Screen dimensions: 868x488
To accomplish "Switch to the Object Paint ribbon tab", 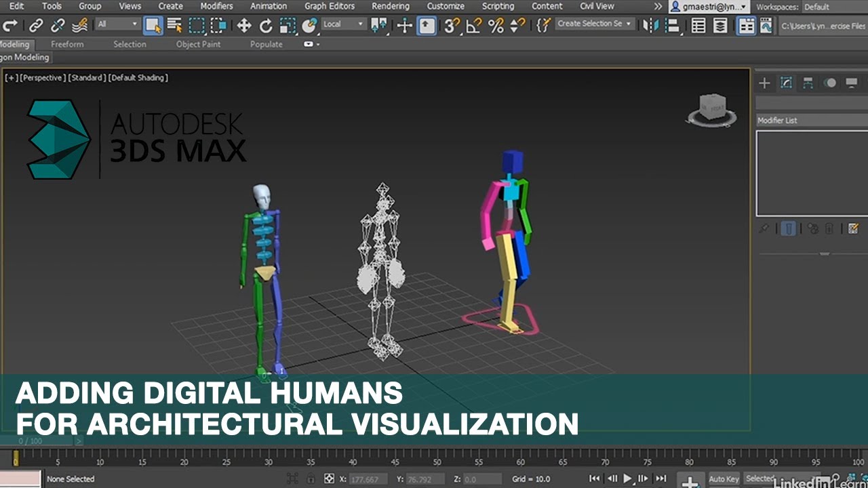I will pos(197,44).
